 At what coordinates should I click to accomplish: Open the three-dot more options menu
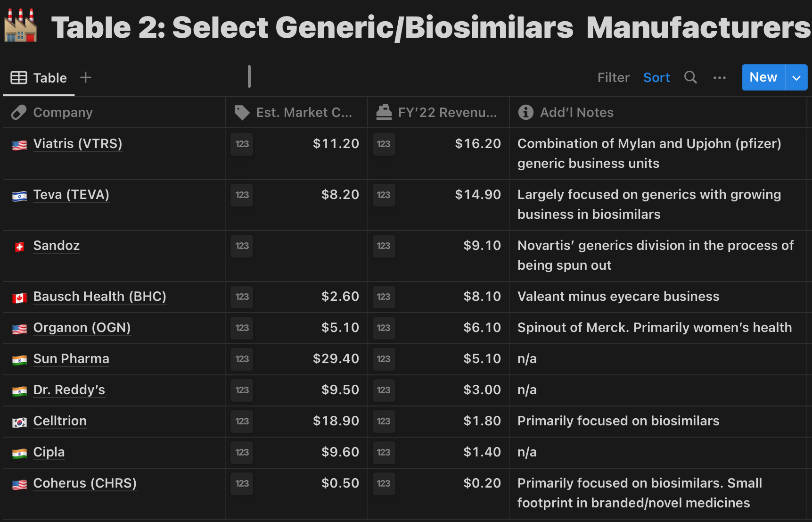click(x=719, y=78)
